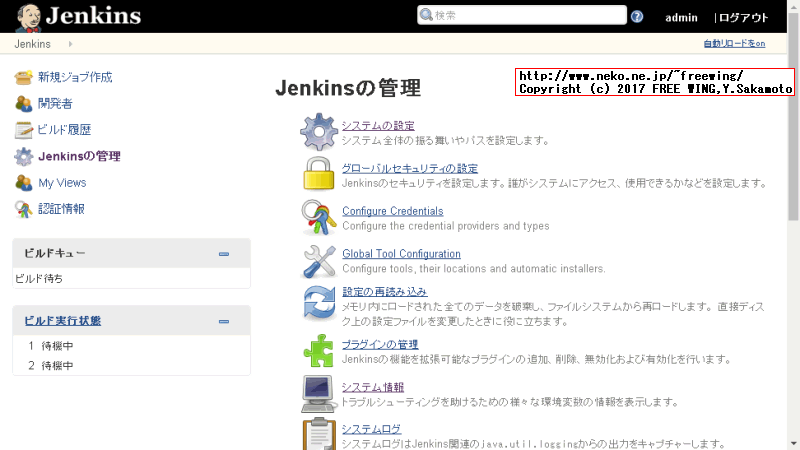The height and width of the screenshot is (450, 800).
Task: Open プラグインの管理 link
Action: [x=380, y=344]
